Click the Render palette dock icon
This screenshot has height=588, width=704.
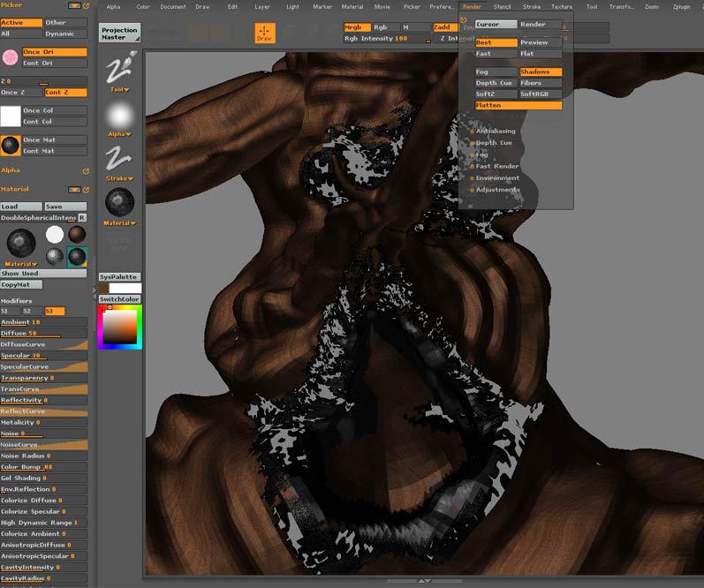tap(464, 19)
